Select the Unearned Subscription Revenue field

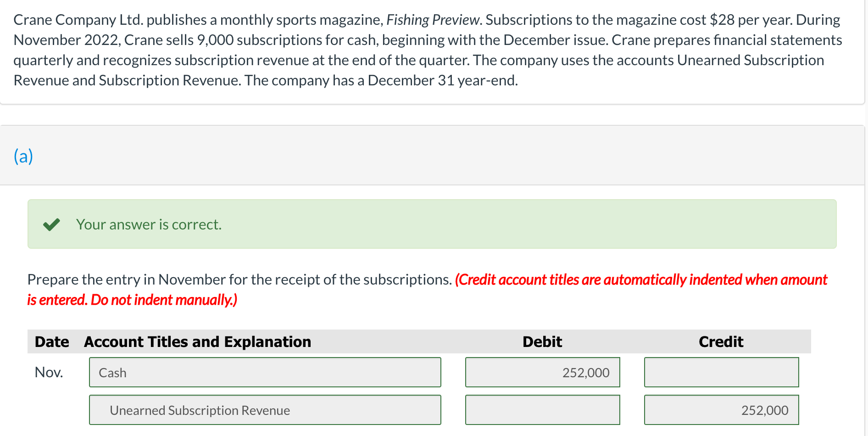tap(265, 410)
